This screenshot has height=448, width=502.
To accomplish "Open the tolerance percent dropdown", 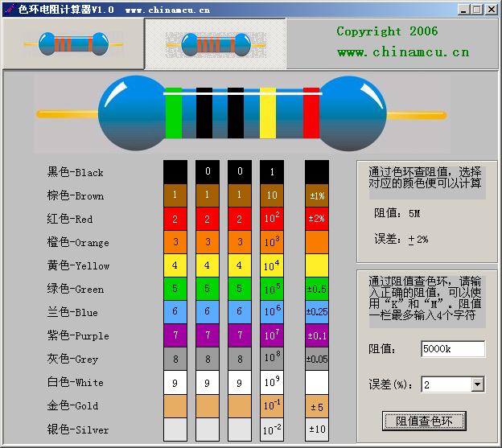I will [477, 384].
